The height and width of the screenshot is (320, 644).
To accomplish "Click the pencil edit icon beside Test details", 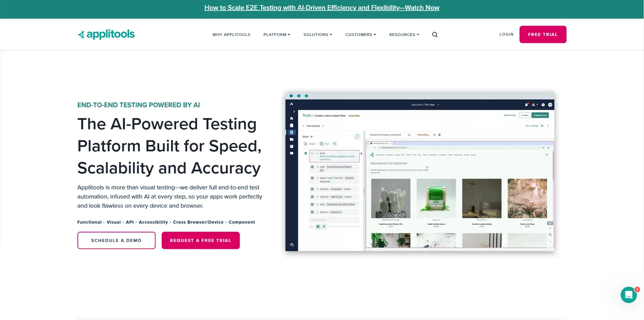I will tap(323, 126).
